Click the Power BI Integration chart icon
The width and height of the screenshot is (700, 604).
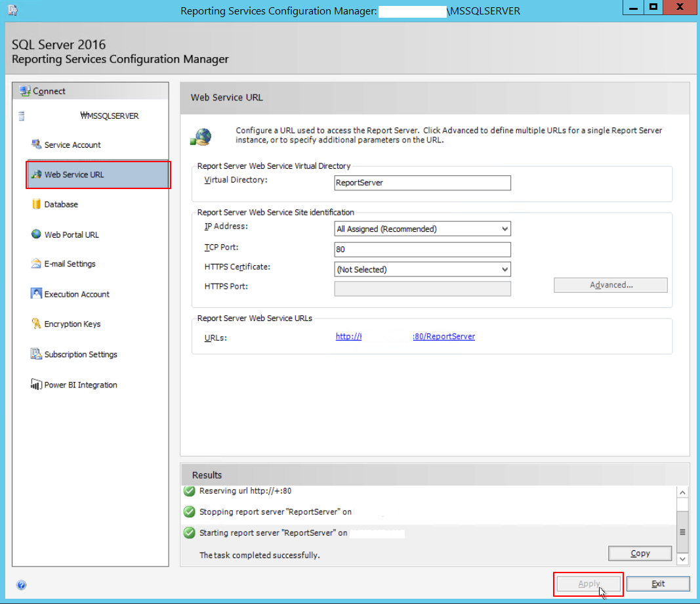(x=36, y=384)
